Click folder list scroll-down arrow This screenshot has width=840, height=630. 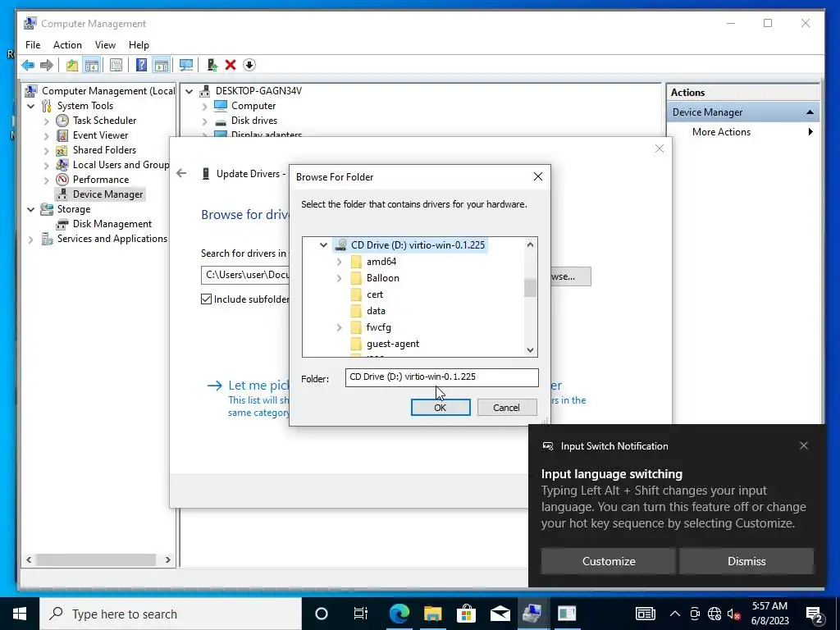click(530, 350)
